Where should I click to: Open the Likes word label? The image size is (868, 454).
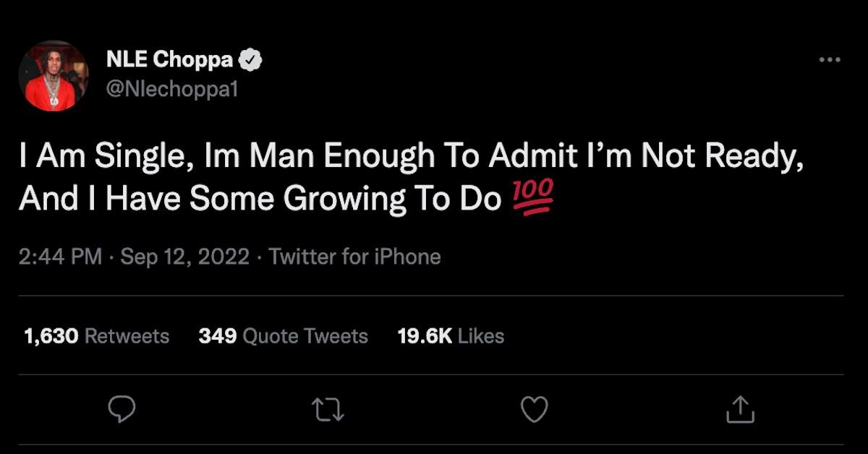481,336
